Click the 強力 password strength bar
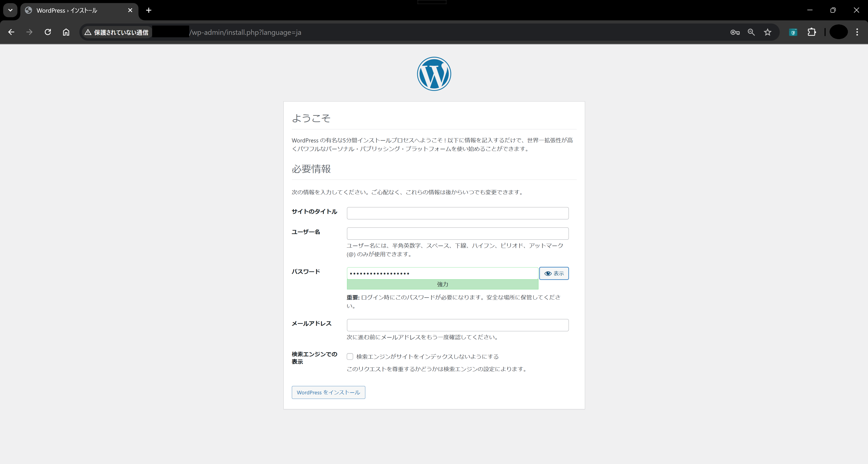 tap(442, 284)
